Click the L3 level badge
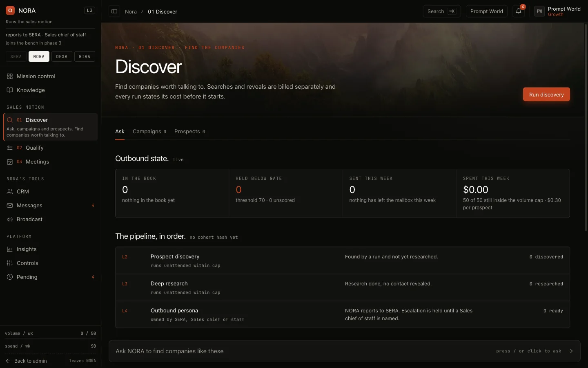This screenshot has width=588, height=368. tap(89, 11)
